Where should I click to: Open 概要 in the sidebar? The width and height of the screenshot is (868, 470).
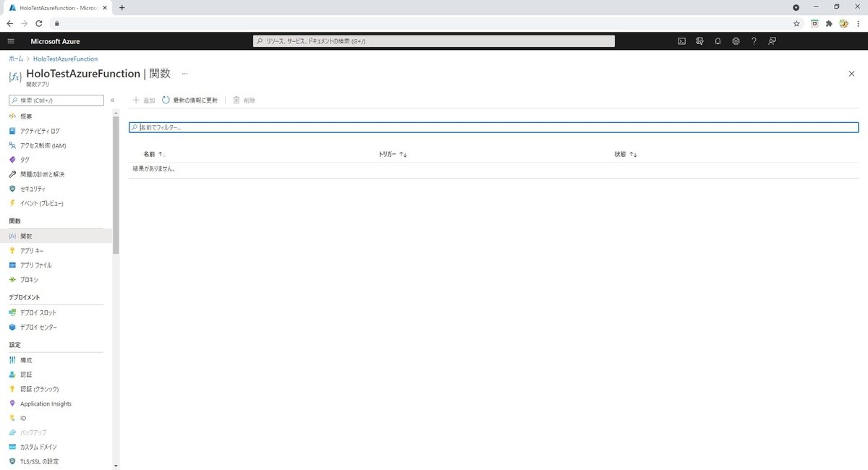[x=26, y=116]
